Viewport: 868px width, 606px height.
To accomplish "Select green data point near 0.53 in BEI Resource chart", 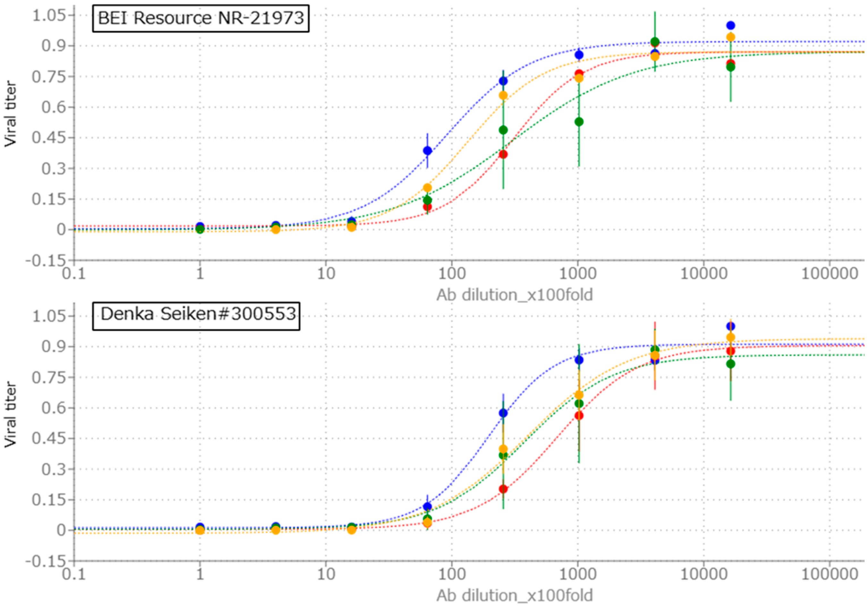I will pos(579,122).
